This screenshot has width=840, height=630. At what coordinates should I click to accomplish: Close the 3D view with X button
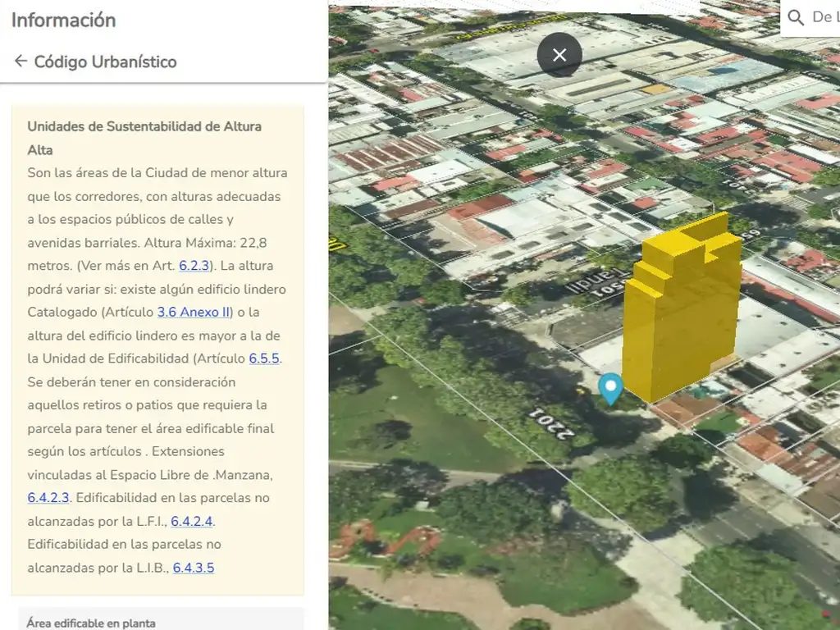point(559,55)
